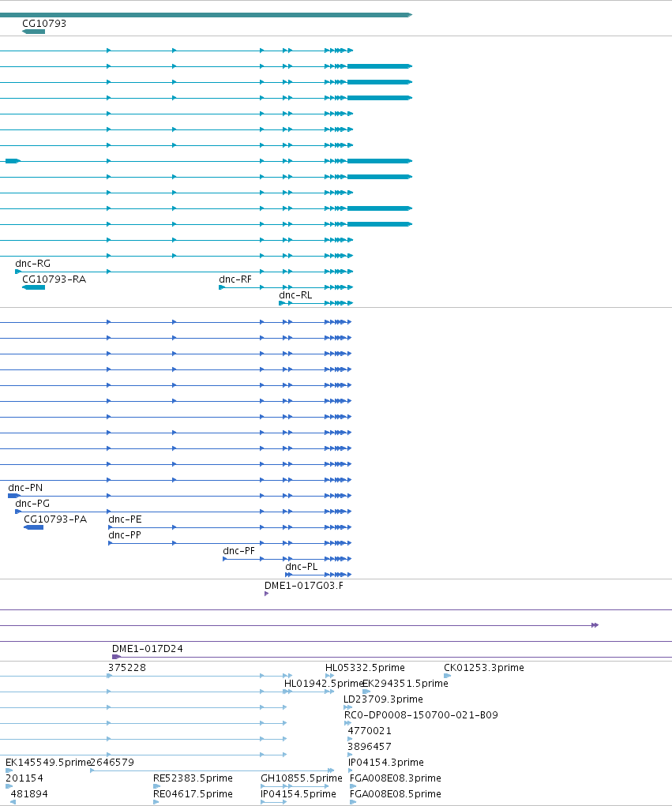Image resolution: width=672 pixels, height=806 pixels.
Task: Select the CG10793-RA transcript label
Action: pos(54,279)
